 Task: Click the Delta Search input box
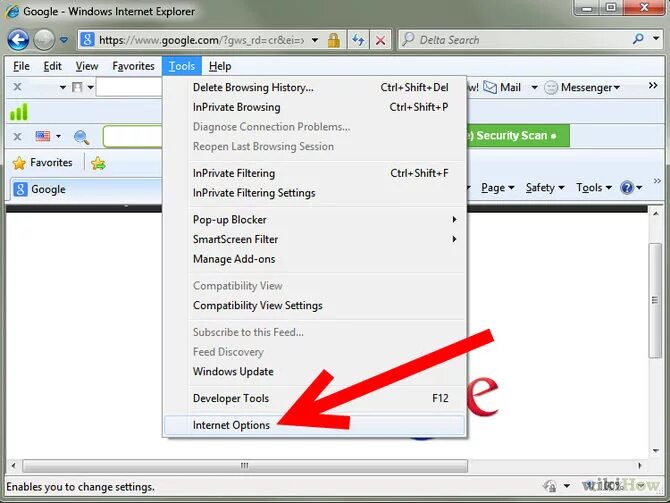[x=515, y=40]
